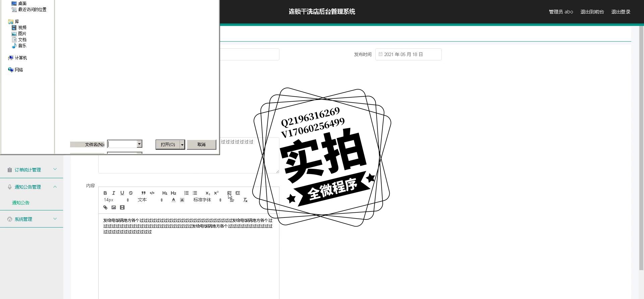Click the 退出登录 link
Viewport: 644px width, 299px height.
(x=621, y=12)
